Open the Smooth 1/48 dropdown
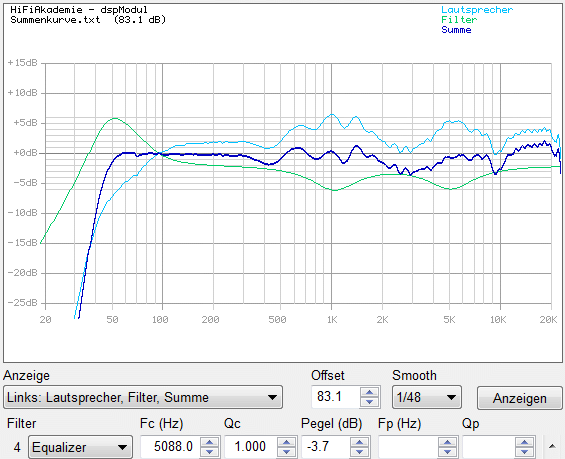 427,397
